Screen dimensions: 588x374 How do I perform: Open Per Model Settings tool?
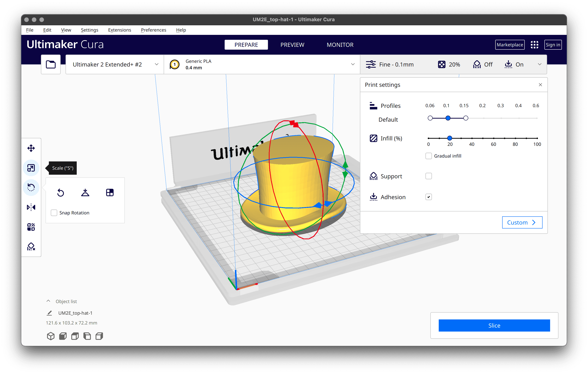[31, 227]
